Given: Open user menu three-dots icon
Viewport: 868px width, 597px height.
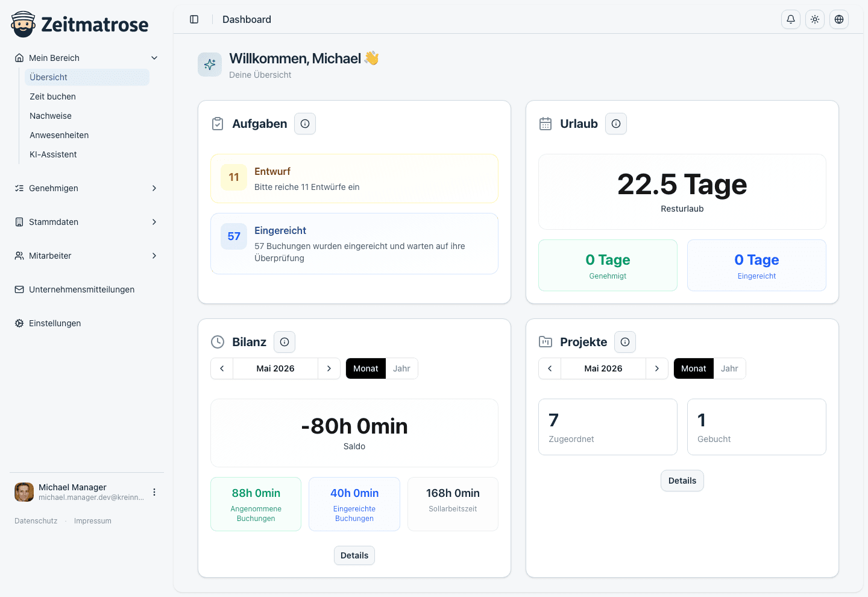Looking at the screenshot, I should point(154,492).
